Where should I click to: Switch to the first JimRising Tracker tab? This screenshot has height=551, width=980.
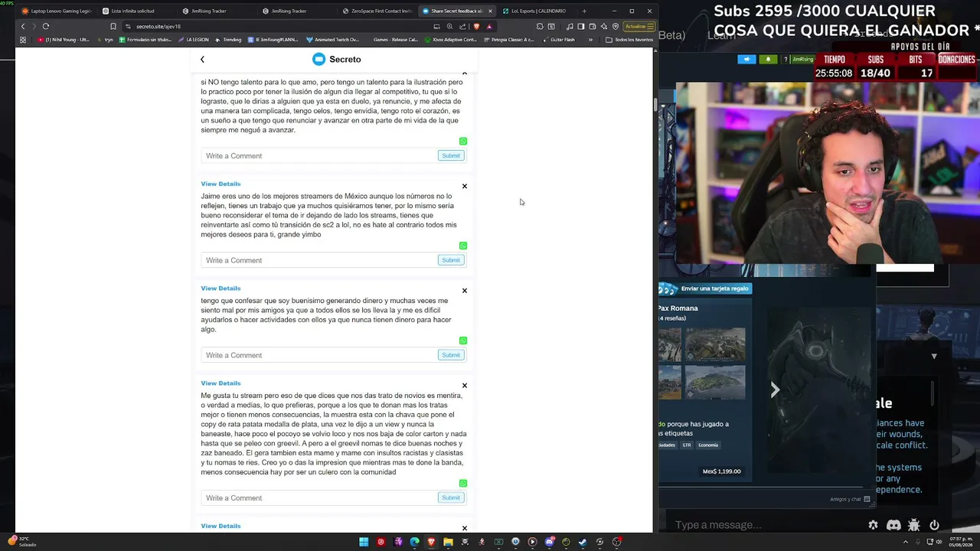pos(214,11)
